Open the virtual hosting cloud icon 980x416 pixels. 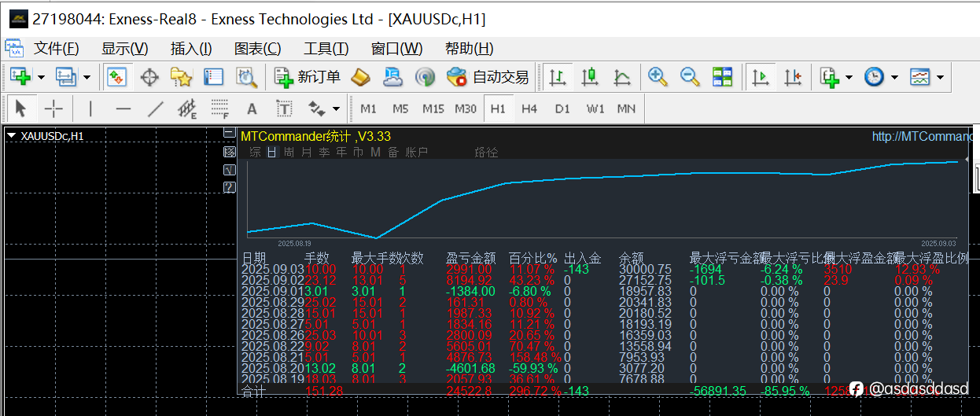392,77
